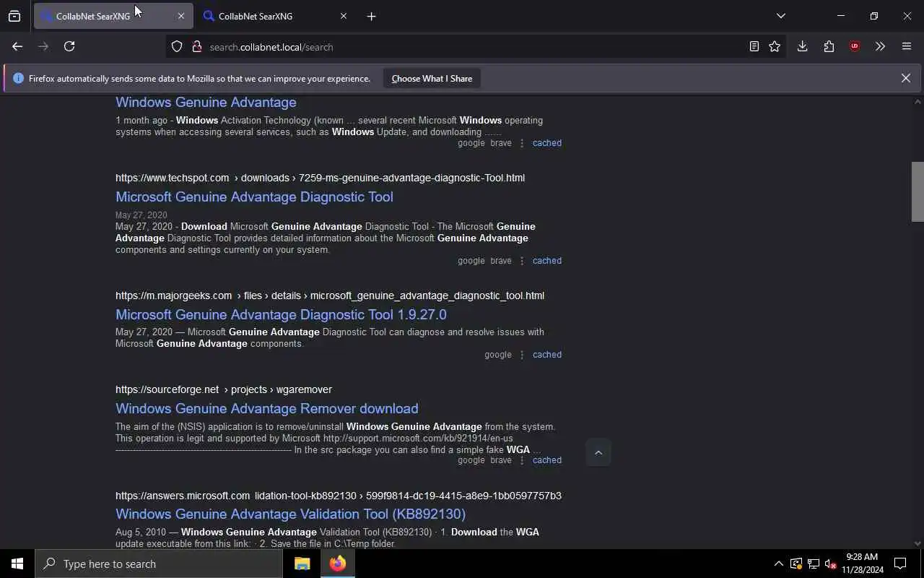Open the network status tray icon

(x=814, y=564)
